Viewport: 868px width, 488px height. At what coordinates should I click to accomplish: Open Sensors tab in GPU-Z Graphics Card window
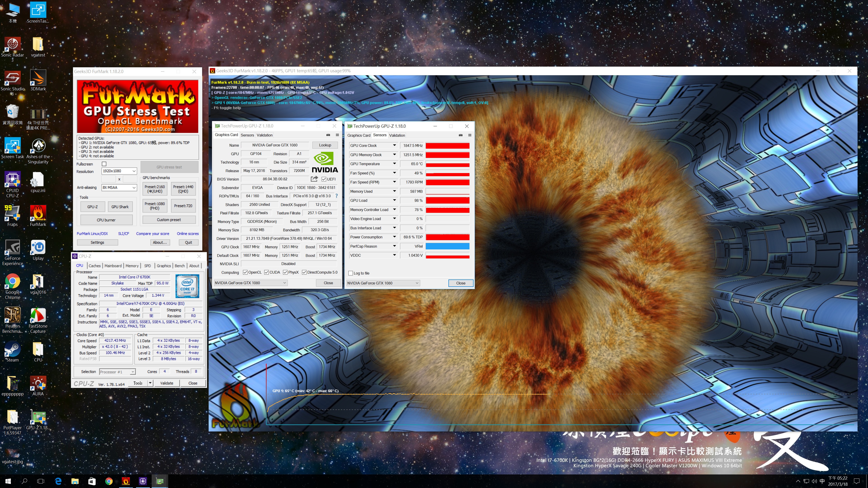247,135
